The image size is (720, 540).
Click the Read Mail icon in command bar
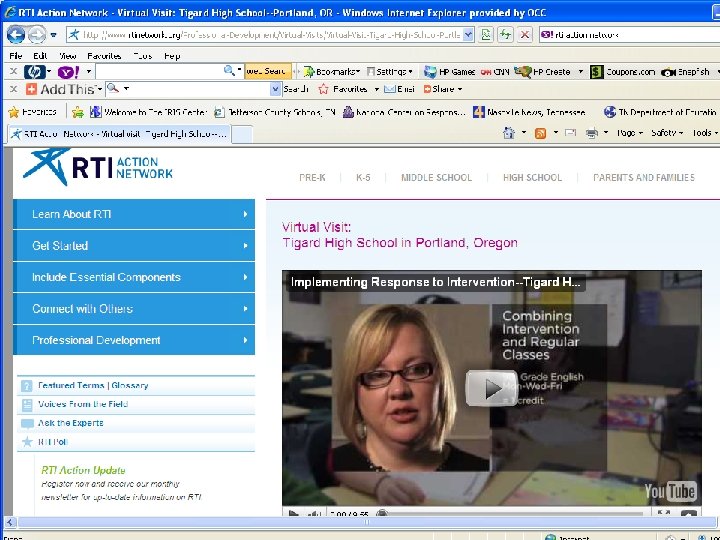570,133
